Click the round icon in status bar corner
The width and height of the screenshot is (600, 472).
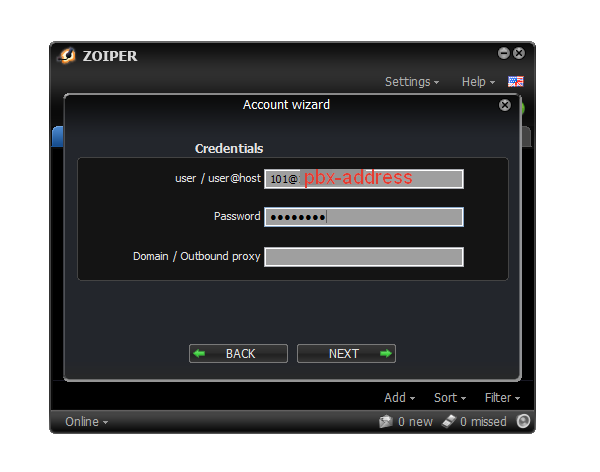point(523,421)
